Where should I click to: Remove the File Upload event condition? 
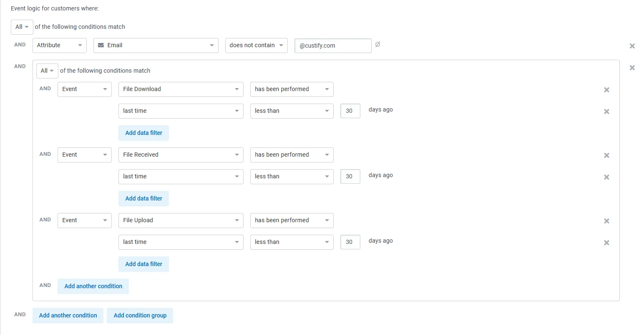pyautogui.click(x=606, y=221)
